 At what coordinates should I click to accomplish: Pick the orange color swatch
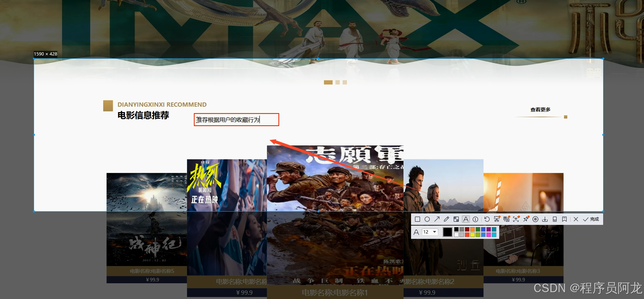(x=472, y=229)
